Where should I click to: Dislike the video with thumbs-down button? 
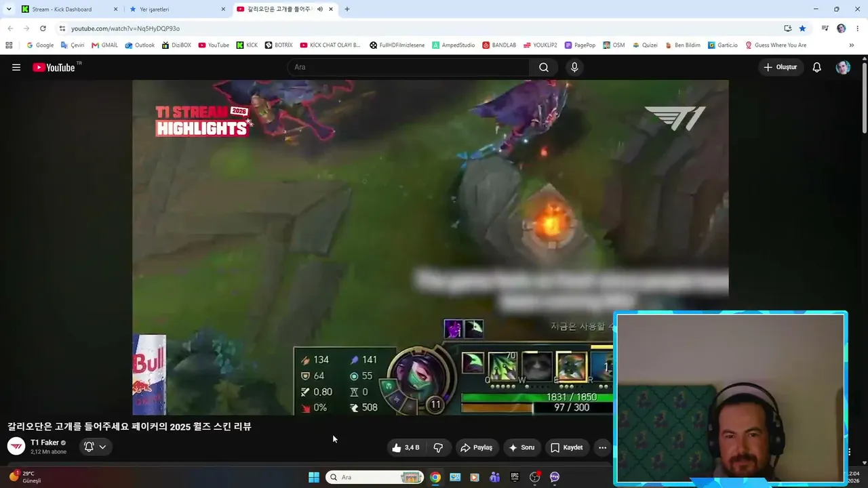pyautogui.click(x=438, y=447)
